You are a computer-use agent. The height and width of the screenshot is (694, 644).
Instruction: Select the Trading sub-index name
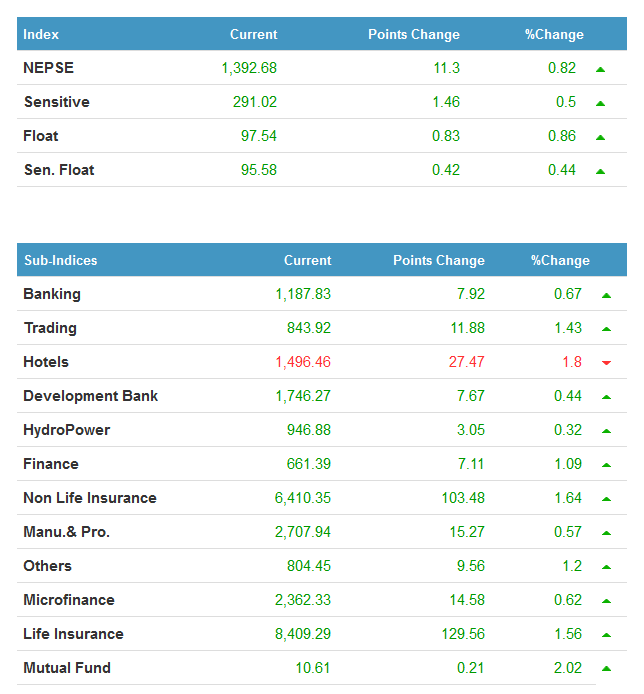pyautogui.click(x=50, y=328)
